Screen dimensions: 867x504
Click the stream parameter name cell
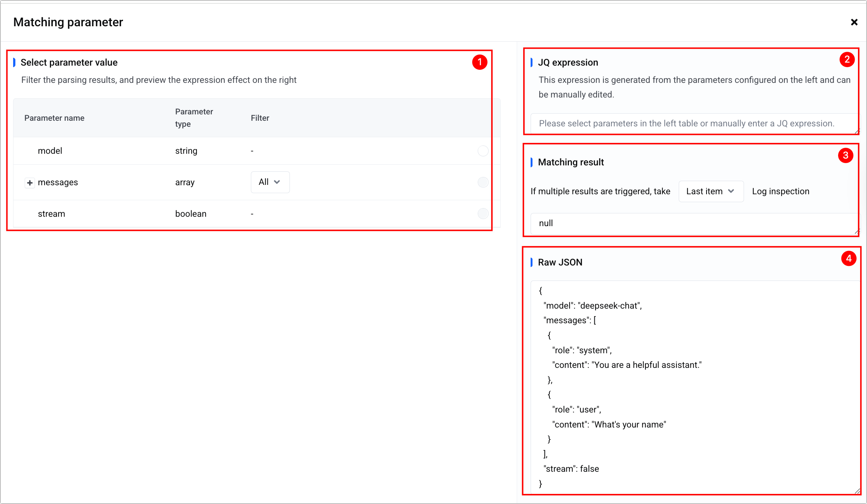(51, 214)
